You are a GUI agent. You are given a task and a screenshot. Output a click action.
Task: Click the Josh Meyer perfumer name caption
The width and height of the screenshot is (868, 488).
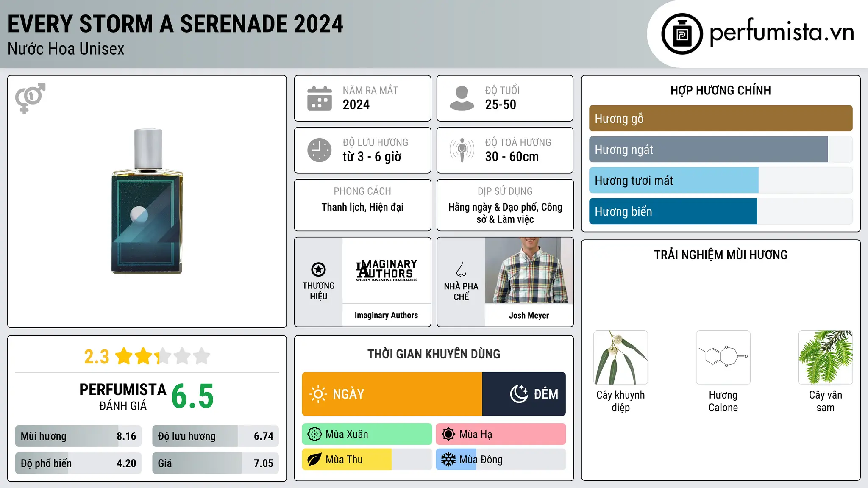click(529, 315)
